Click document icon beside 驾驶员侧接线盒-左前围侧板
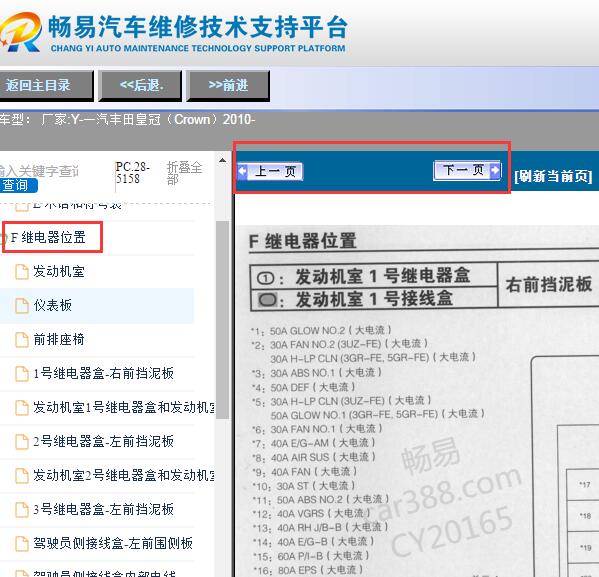The width and height of the screenshot is (599, 577). click(x=22, y=544)
